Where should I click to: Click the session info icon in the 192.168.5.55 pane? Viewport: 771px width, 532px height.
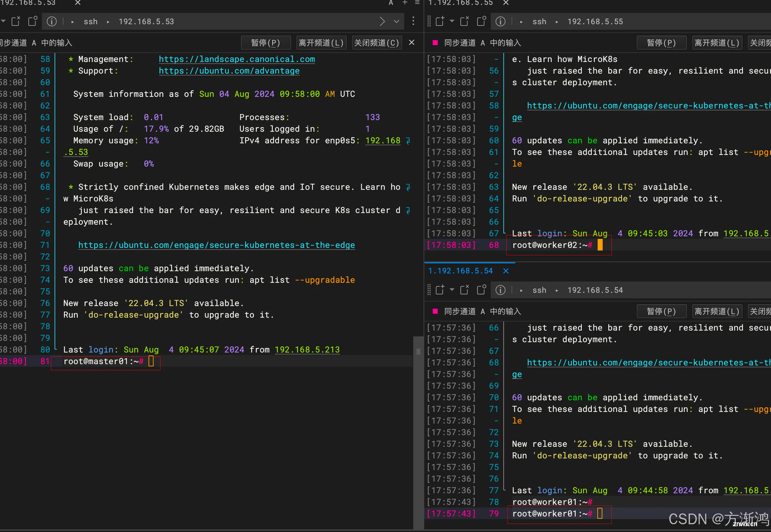(500, 21)
